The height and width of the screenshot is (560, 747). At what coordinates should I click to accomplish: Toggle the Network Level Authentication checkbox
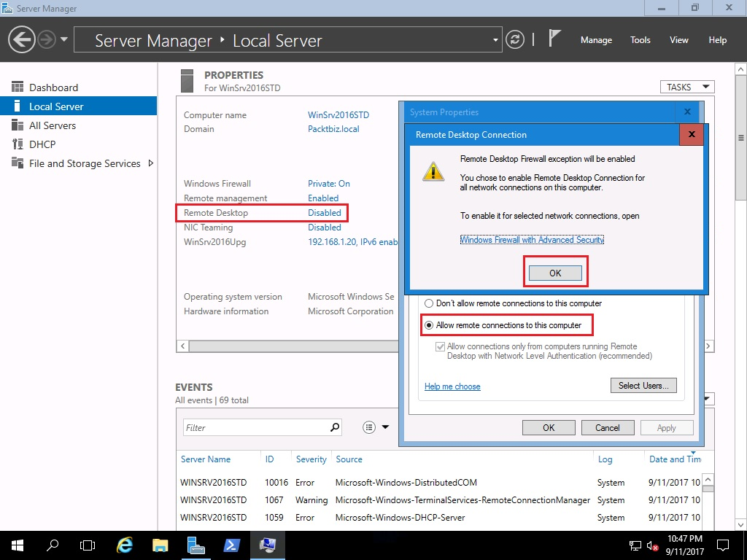pyautogui.click(x=441, y=347)
